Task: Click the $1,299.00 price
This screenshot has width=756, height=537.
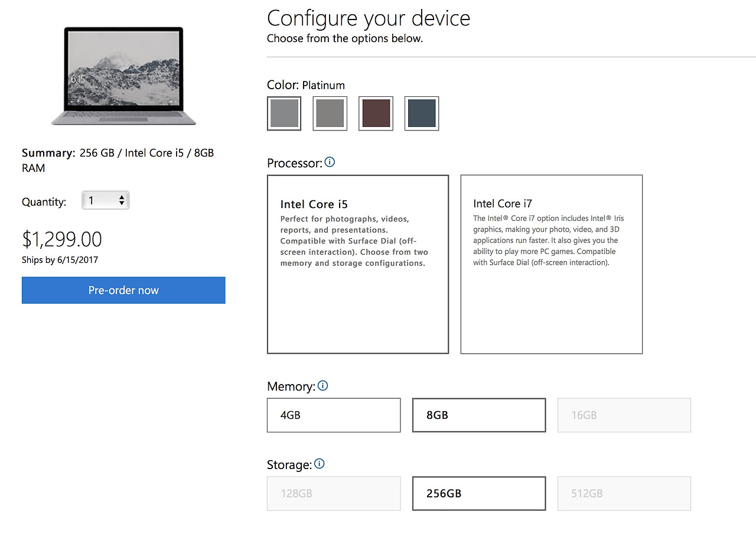Action: coord(62,239)
